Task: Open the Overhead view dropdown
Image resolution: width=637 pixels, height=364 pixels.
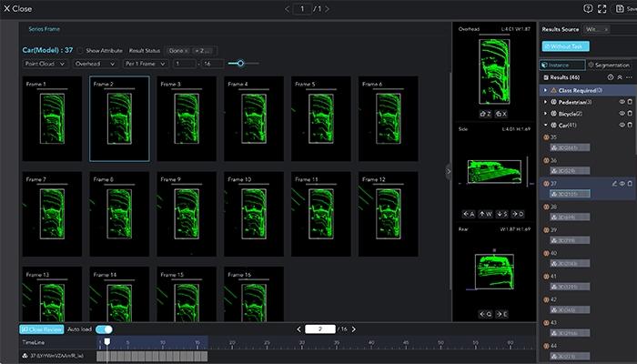Action: tap(95, 64)
